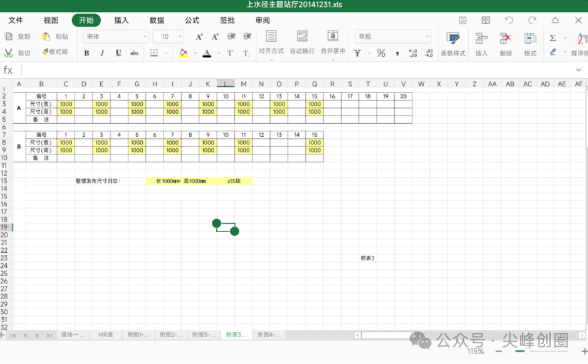Click the decrease decimal places icon

[429, 53]
